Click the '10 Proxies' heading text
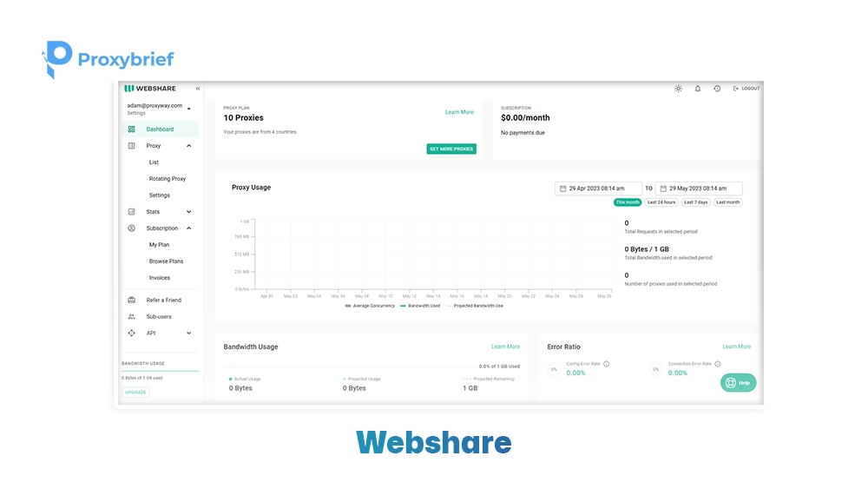The height and width of the screenshot is (489, 868). point(244,118)
